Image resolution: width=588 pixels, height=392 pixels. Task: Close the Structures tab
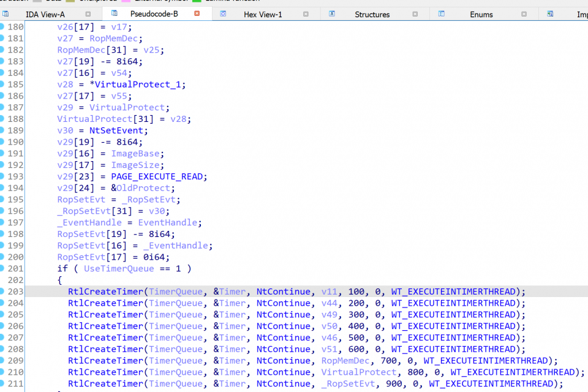point(415,14)
